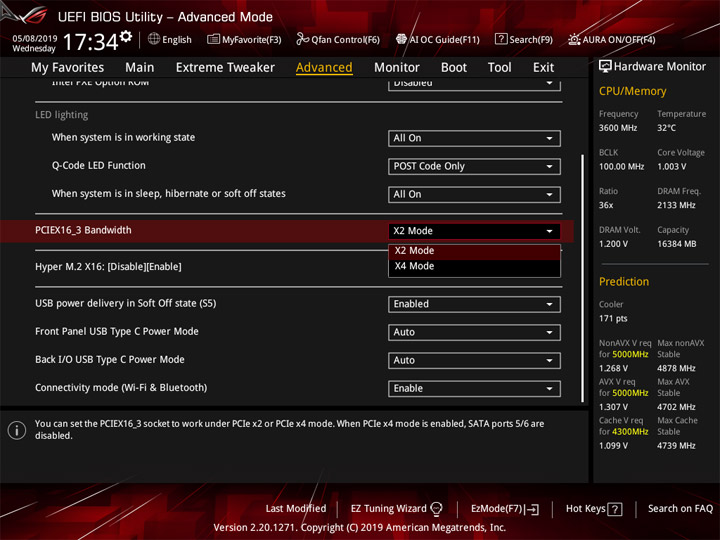This screenshot has width=720, height=540.
Task: Click the AI OC Guide brain icon
Action: tap(401, 39)
